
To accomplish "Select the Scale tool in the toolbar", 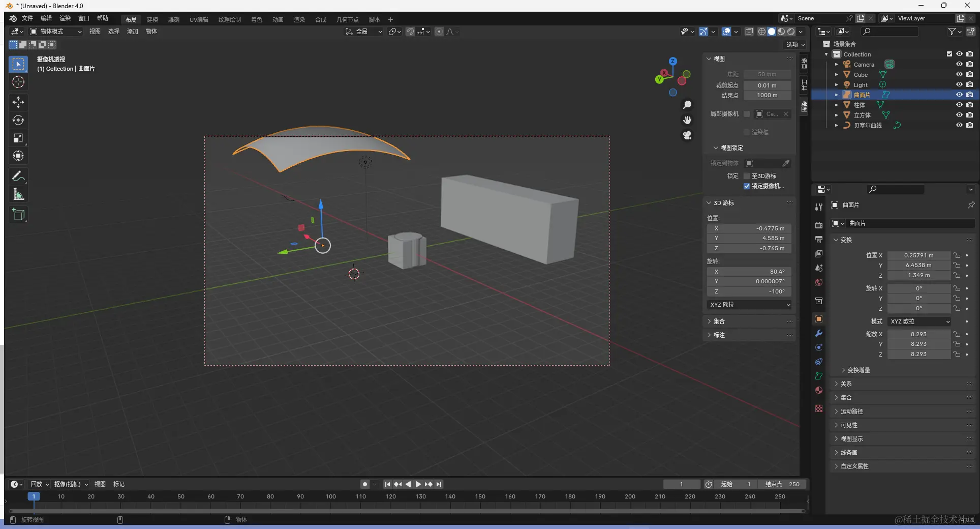I will (x=18, y=138).
